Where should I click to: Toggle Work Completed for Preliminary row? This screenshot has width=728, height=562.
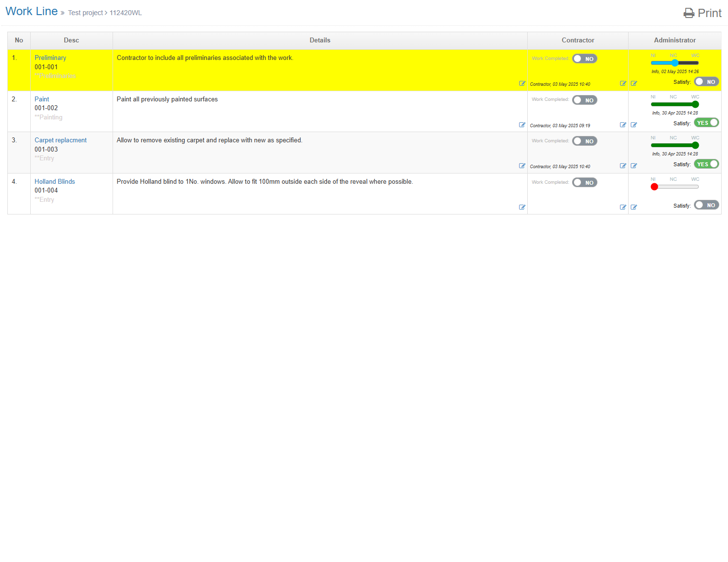click(584, 59)
